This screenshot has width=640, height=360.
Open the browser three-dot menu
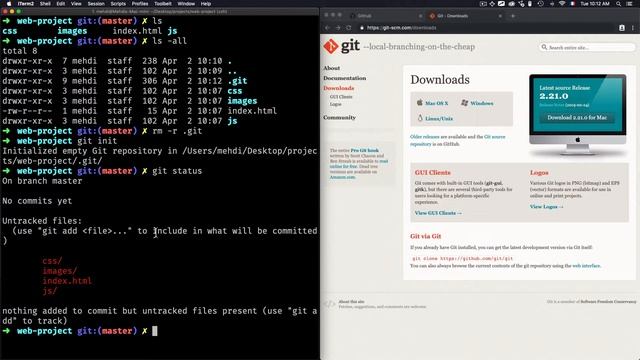tap(633, 28)
